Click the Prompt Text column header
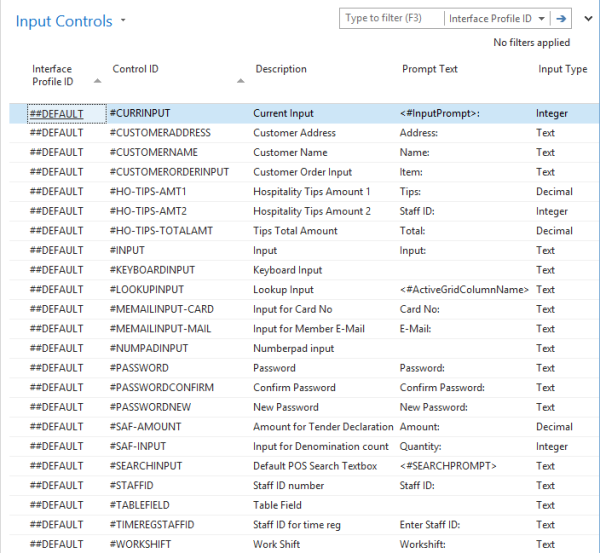The height and width of the screenshot is (553, 600). (x=429, y=69)
